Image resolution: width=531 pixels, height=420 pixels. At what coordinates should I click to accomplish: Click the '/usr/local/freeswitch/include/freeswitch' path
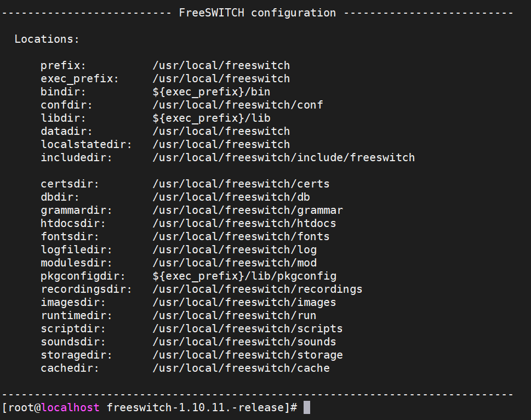(283, 157)
